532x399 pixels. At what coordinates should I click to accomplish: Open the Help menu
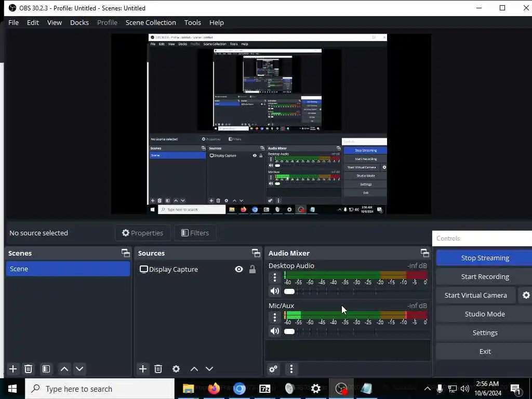(x=217, y=22)
